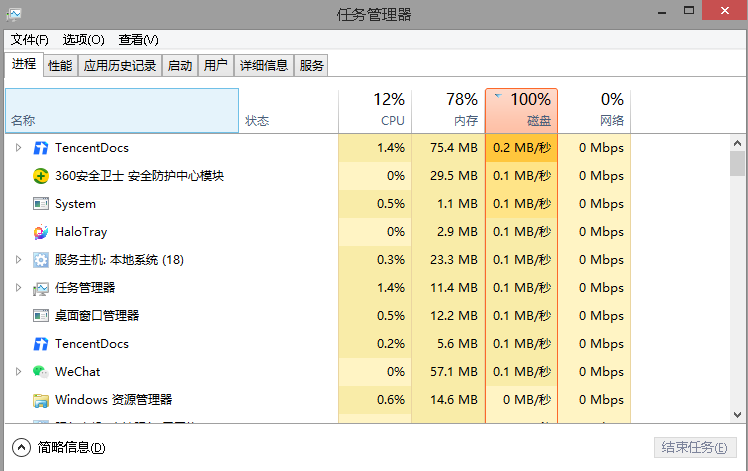The image size is (748, 471).
Task: Select the System process icon
Action: coord(41,204)
